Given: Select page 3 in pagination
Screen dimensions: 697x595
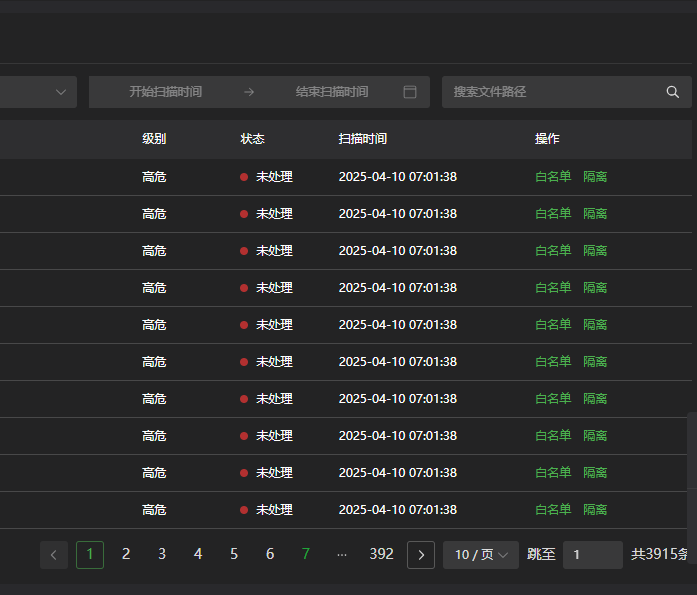Looking at the screenshot, I should [162, 554].
